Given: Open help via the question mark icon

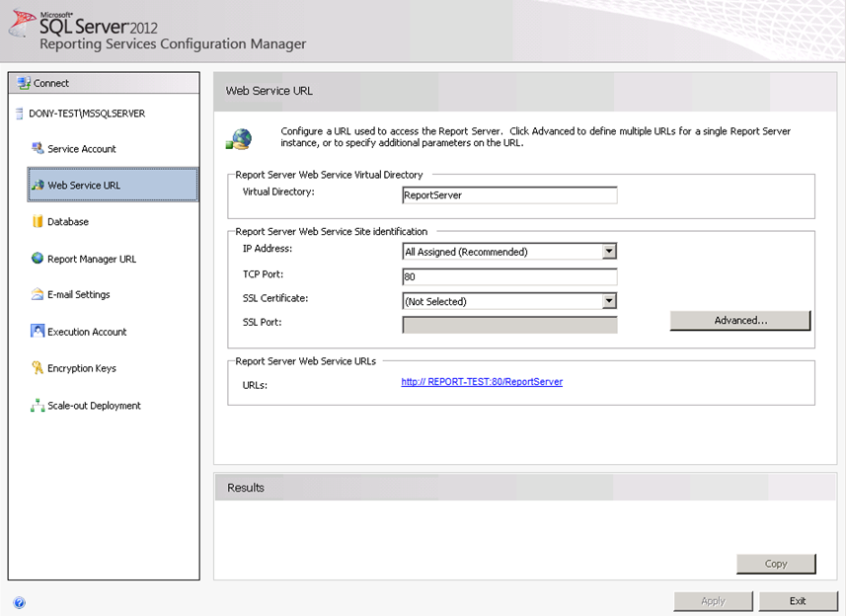Looking at the screenshot, I should click(x=19, y=602).
